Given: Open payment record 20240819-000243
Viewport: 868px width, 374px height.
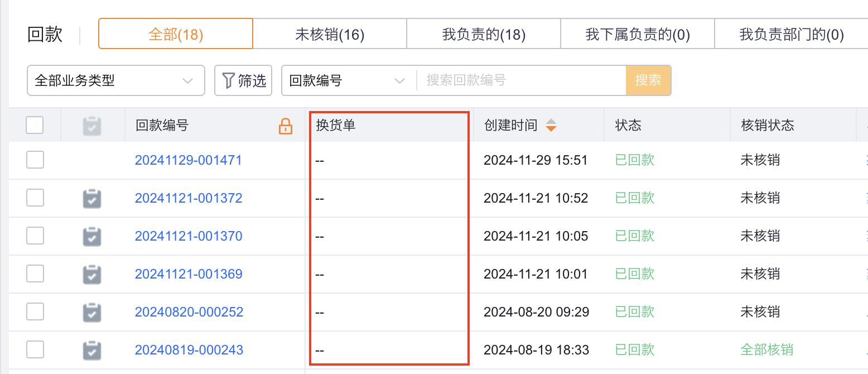Looking at the screenshot, I should tap(189, 350).
